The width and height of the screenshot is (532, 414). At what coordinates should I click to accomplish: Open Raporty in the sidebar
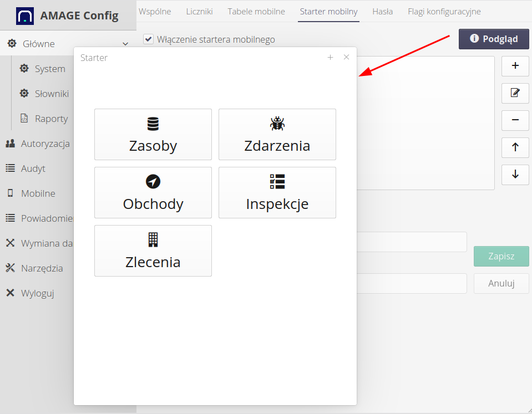[x=51, y=119]
